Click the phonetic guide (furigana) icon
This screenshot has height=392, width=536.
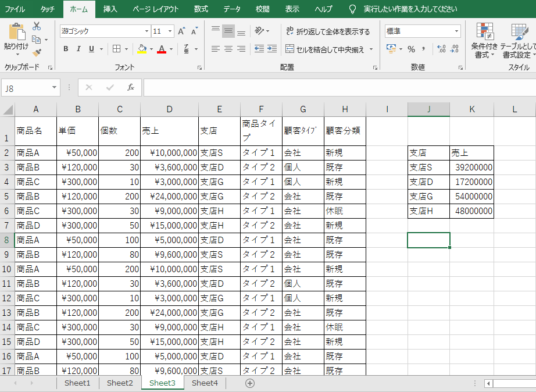(186, 49)
